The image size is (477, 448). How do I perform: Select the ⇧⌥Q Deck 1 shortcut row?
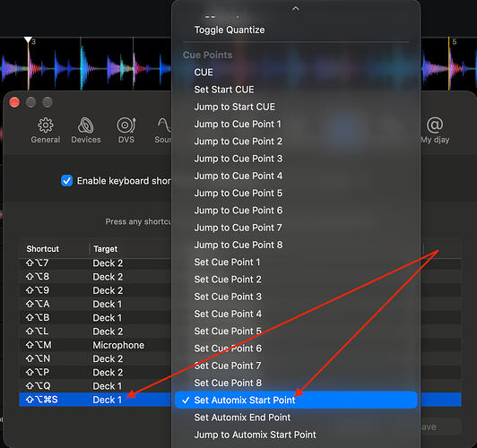click(95, 386)
